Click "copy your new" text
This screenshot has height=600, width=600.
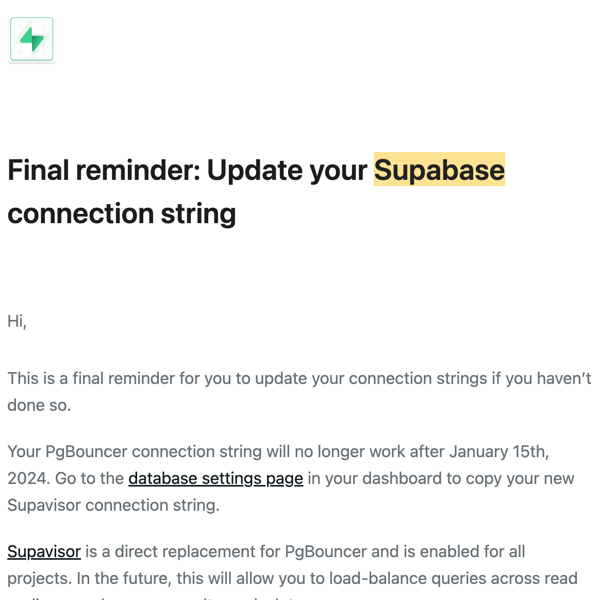pyautogui.click(x=523, y=478)
